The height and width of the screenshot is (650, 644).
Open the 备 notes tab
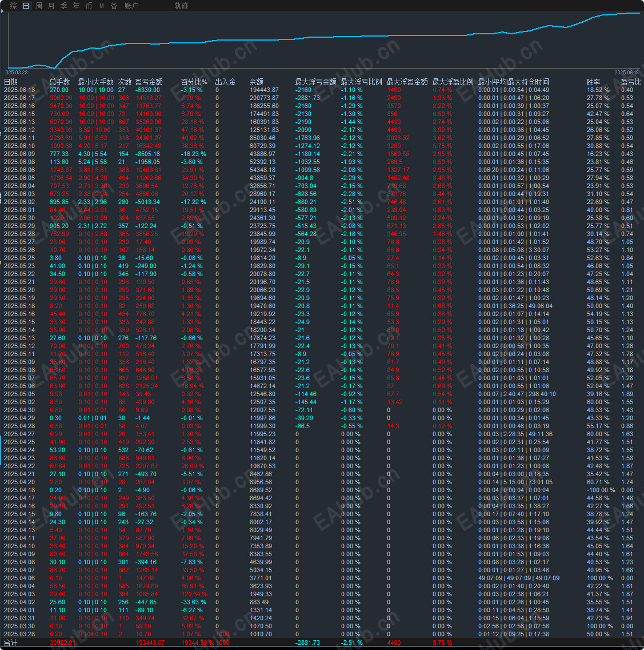(x=114, y=6)
